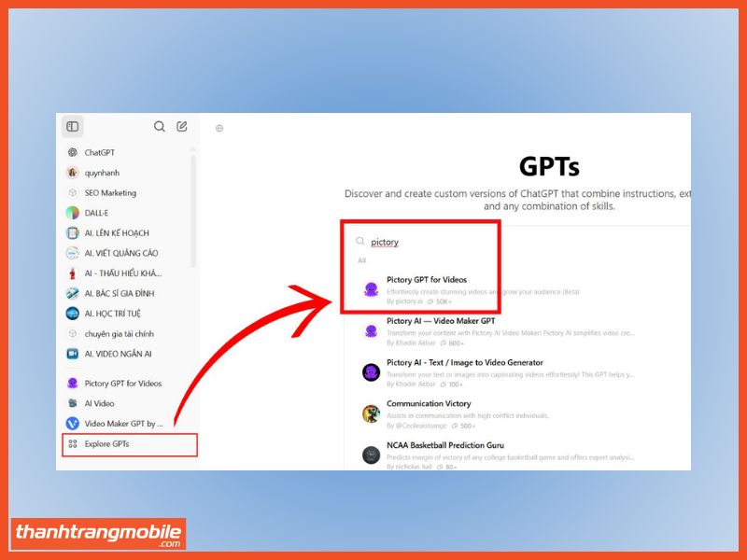Click the SEO Marketing cube icon
This screenshot has height=560, width=747.
[73, 192]
